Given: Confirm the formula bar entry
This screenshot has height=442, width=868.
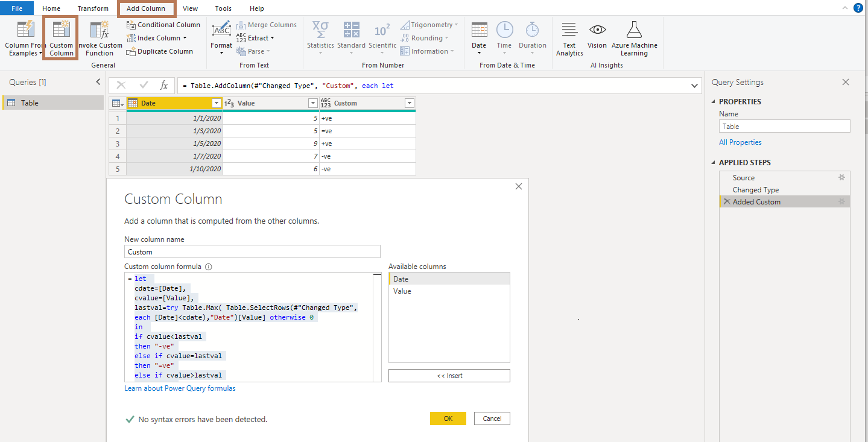Looking at the screenshot, I should 144,86.
